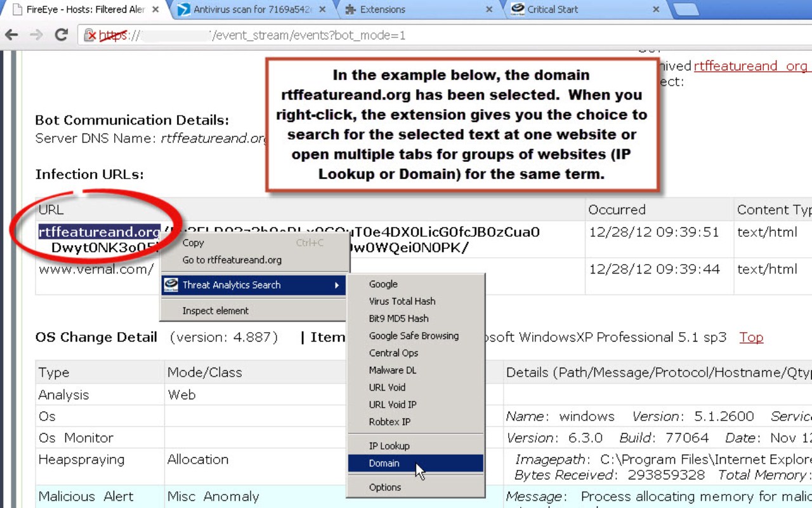This screenshot has width=812, height=508.
Task: Click the browser forward arrow
Action: tap(36, 35)
